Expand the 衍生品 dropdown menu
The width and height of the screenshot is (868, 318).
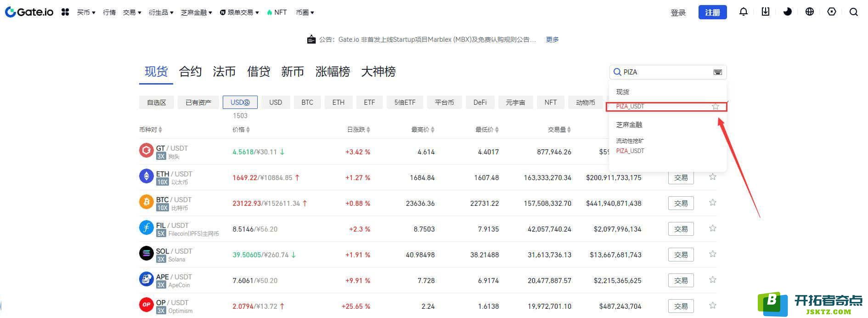pyautogui.click(x=161, y=12)
